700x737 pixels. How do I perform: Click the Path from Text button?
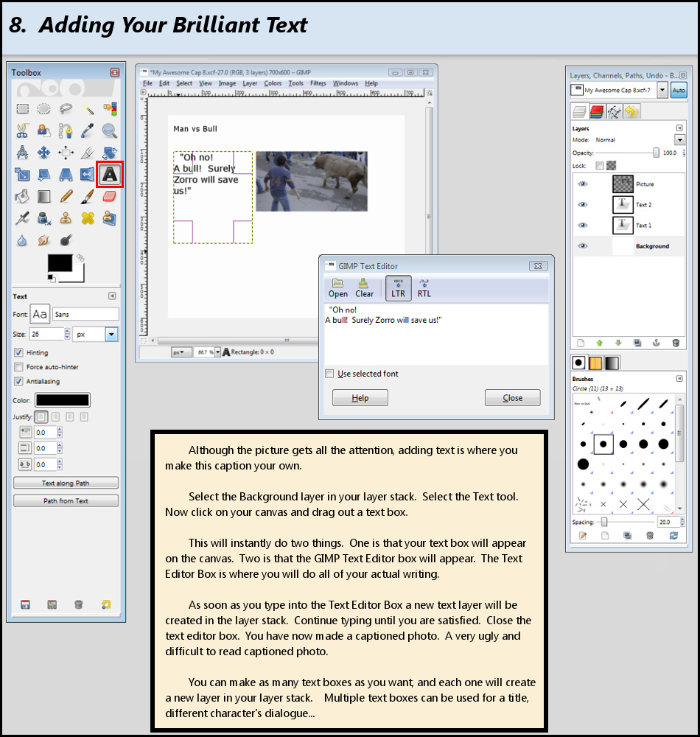pos(66,500)
